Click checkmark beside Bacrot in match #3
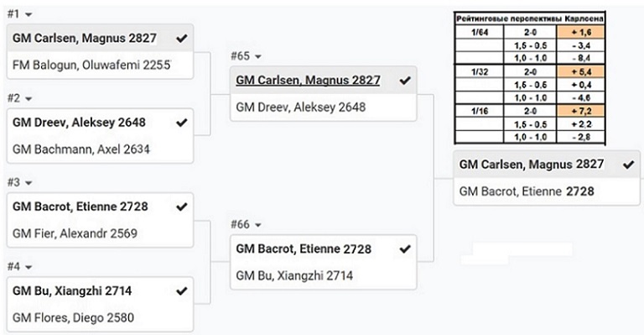644x335 pixels. [181, 207]
